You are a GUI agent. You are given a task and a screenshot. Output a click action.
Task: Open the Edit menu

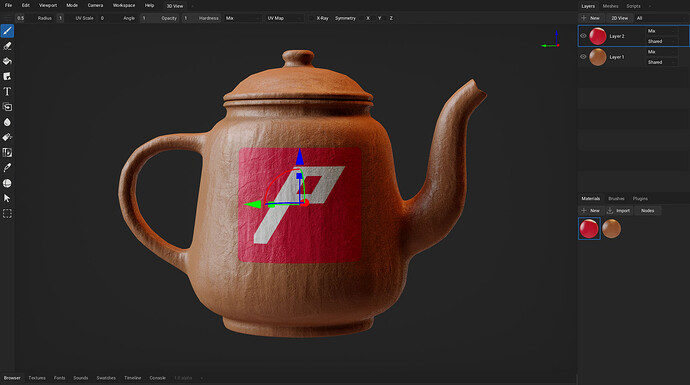click(x=26, y=6)
